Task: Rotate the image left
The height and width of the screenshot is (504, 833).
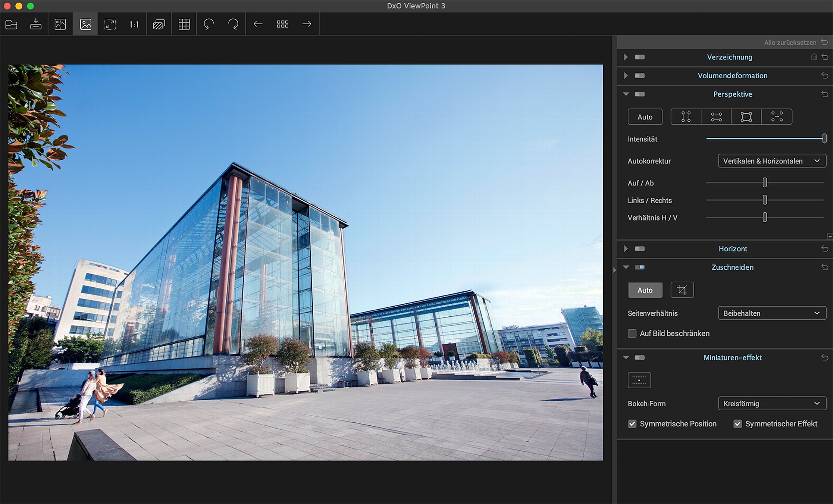Action: point(209,24)
